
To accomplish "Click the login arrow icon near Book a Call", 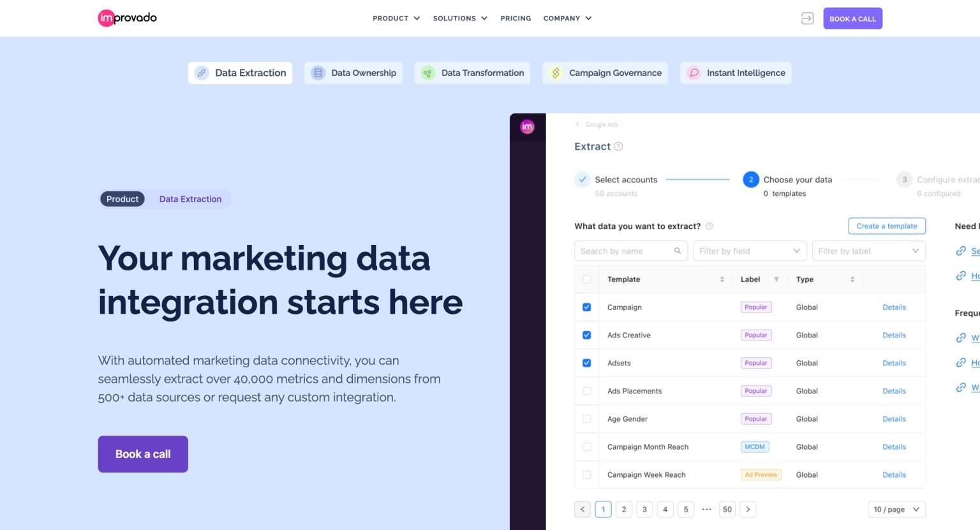I will pos(806,18).
